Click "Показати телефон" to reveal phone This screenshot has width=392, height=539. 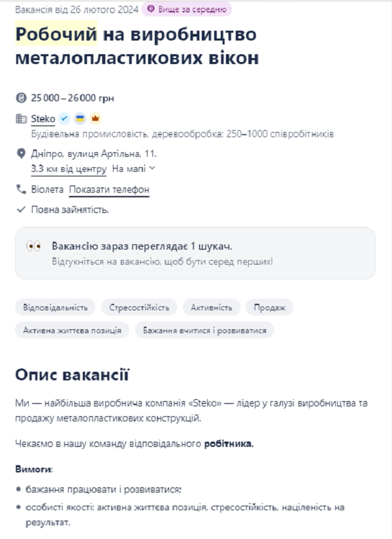(x=109, y=189)
